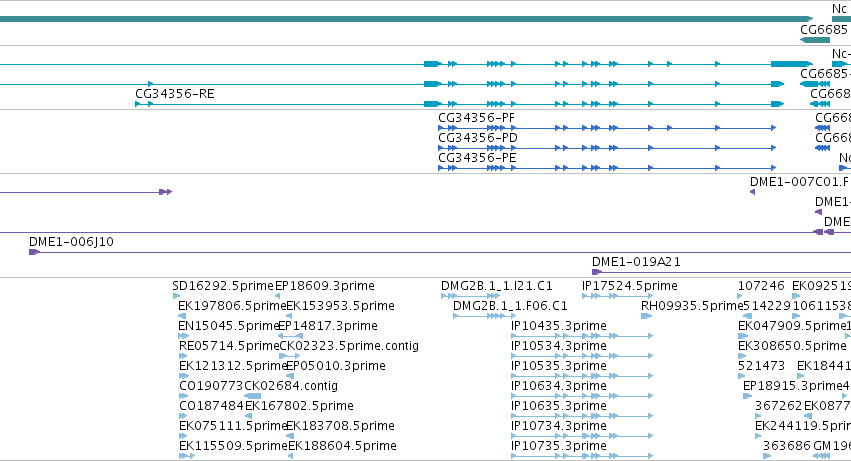This screenshot has width=851, height=461.
Task: Select the CG34356-PD feature label
Action: 478,138
